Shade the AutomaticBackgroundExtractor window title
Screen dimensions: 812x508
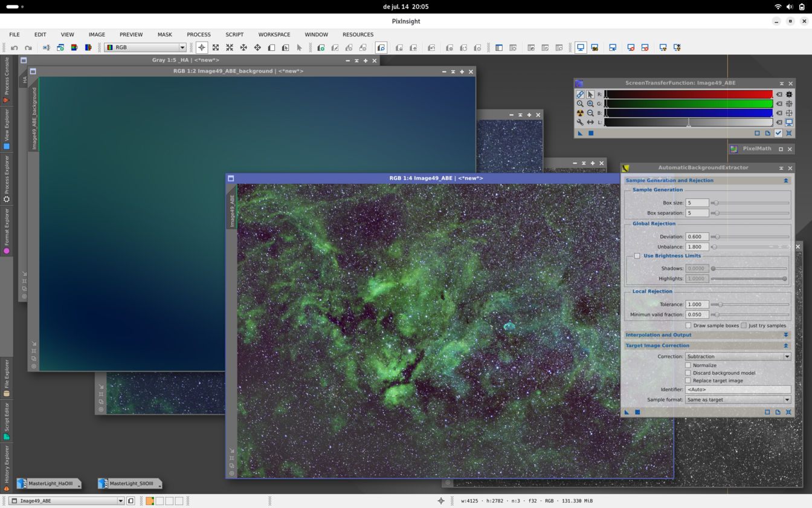pyautogui.click(x=781, y=168)
